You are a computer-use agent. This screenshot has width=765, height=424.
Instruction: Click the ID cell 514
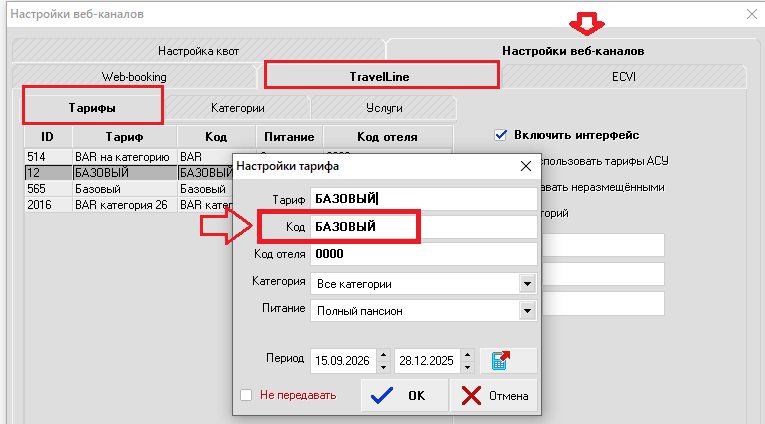(48, 157)
